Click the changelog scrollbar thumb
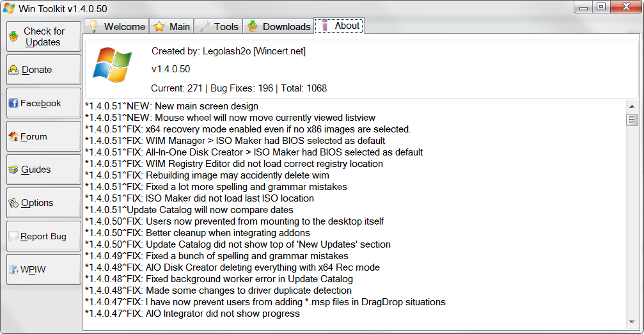 coord(632,120)
